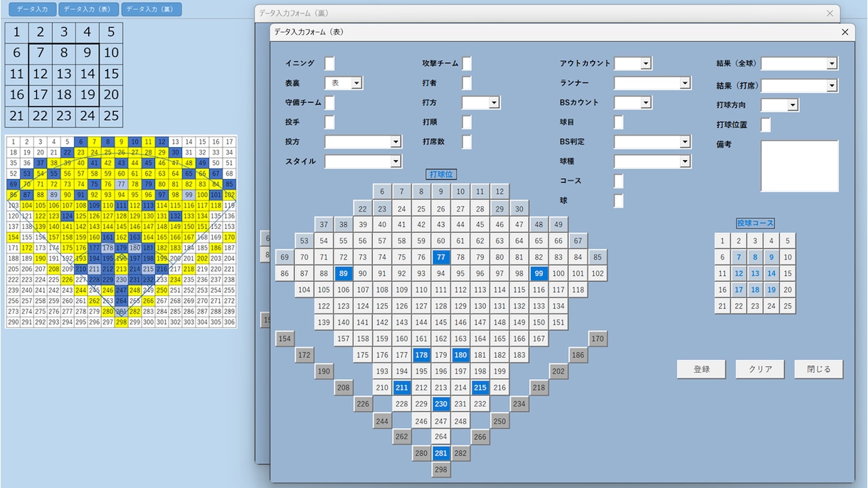This screenshot has width=868, height=488.
Task: Expand the 打球方向 dropdown
Action: pyautogui.click(x=793, y=105)
